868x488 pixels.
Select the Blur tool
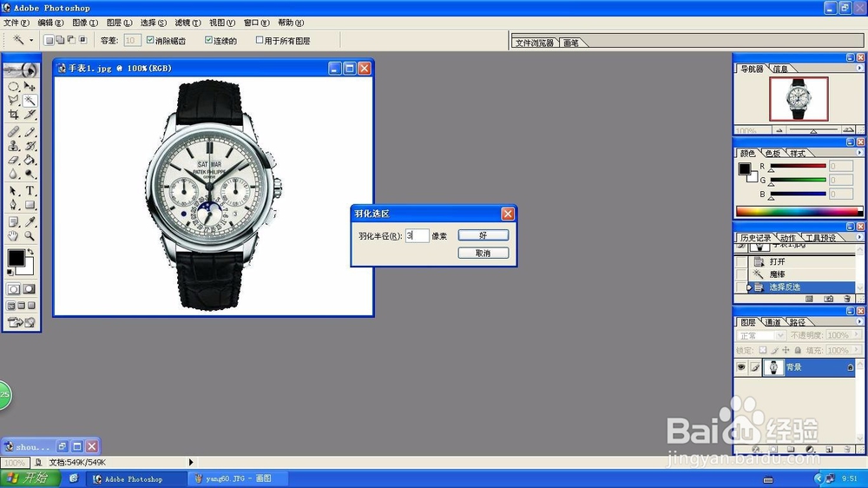13,174
